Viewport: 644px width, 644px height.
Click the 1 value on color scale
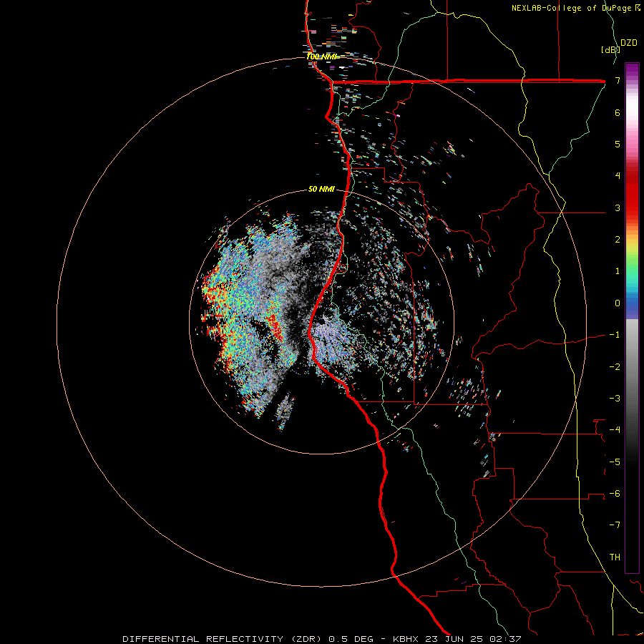click(618, 271)
